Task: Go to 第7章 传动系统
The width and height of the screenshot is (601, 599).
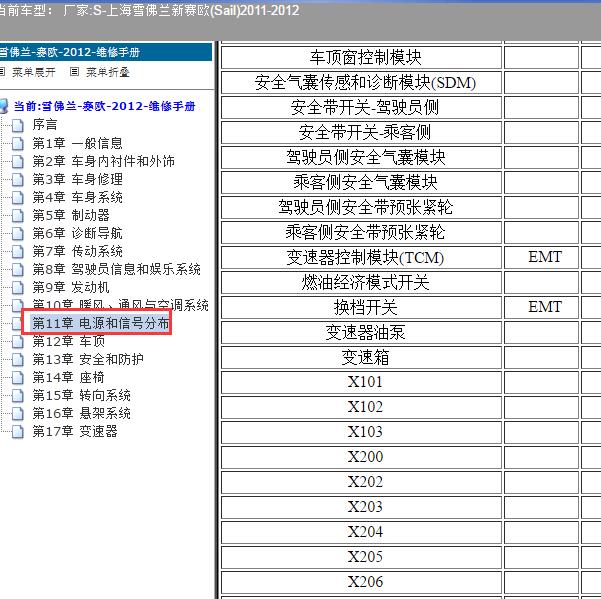Action: [77, 251]
